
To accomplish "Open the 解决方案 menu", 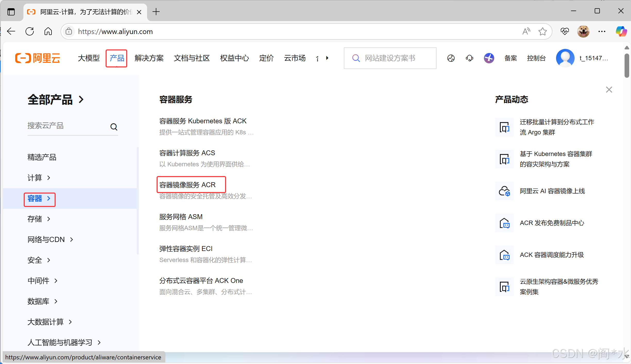I will [149, 58].
